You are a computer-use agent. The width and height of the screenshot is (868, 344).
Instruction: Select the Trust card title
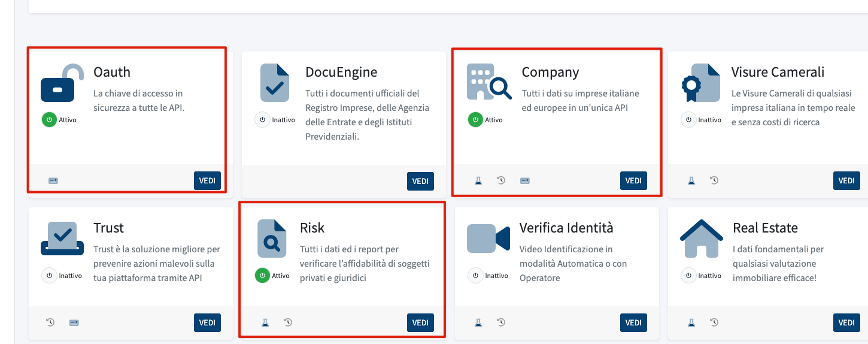coord(108,228)
